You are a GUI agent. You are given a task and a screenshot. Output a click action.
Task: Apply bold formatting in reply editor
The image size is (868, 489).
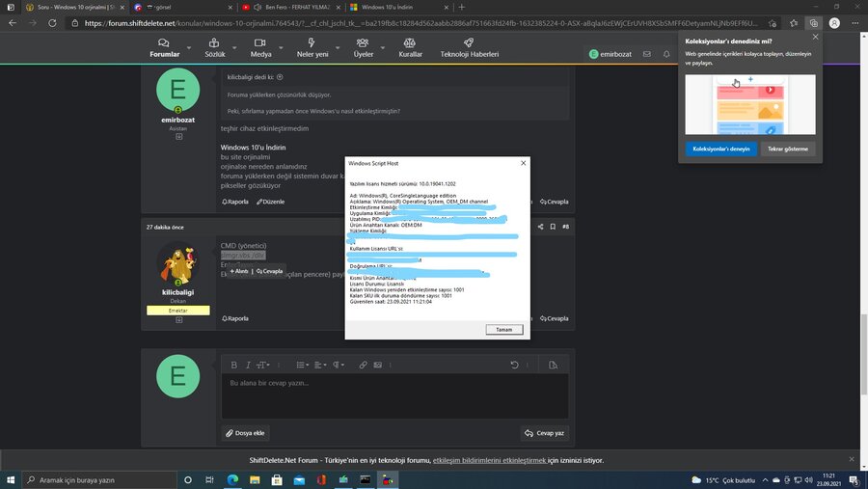[x=233, y=365]
